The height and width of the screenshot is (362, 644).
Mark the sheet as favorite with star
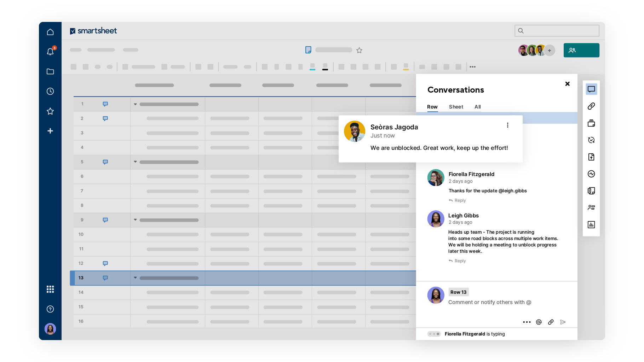[359, 50]
